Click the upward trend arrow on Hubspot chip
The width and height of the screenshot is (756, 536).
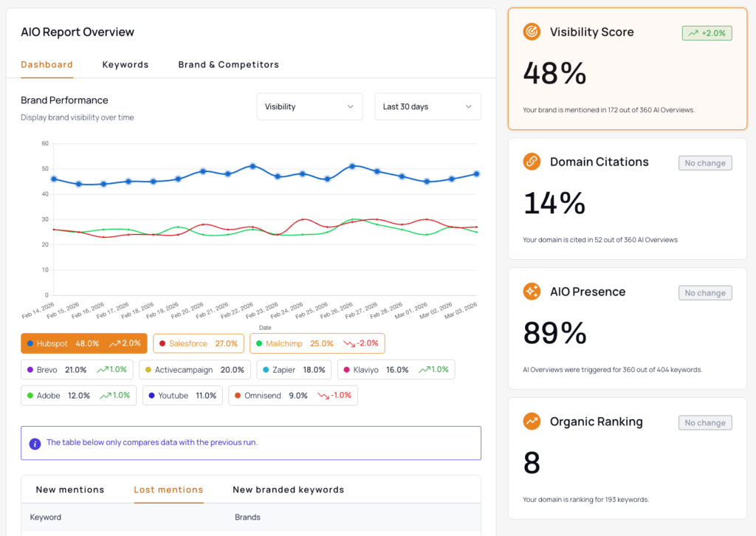click(x=114, y=343)
